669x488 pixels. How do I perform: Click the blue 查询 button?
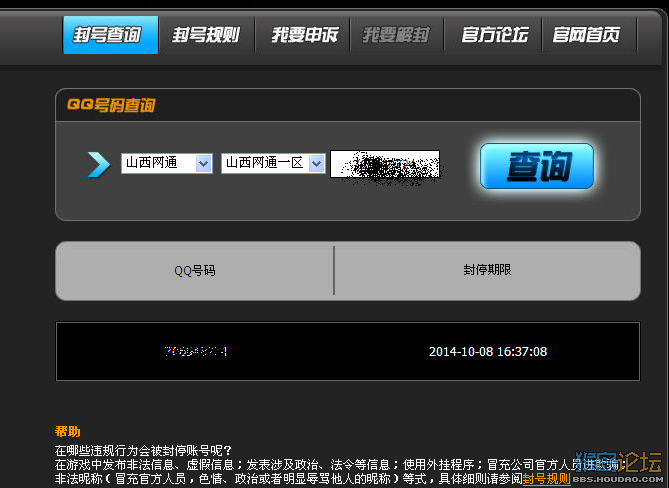click(537, 166)
